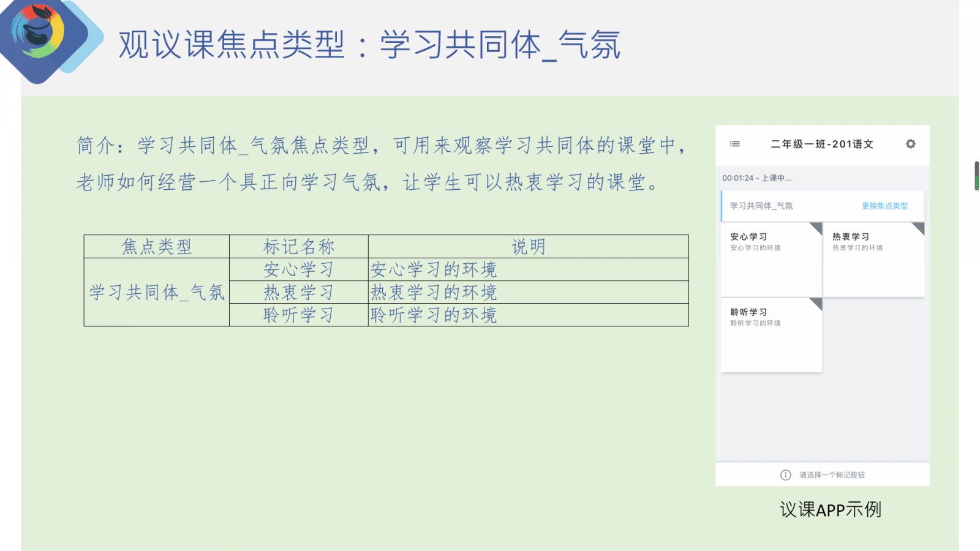Click the 议课APP示例 caption below the app
The width and height of the screenshot is (980, 551).
830,509
